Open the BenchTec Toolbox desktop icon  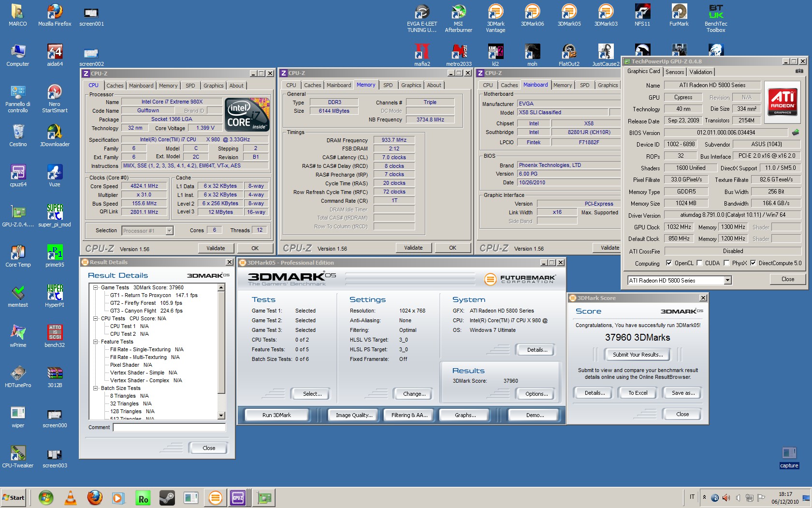[716, 18]
